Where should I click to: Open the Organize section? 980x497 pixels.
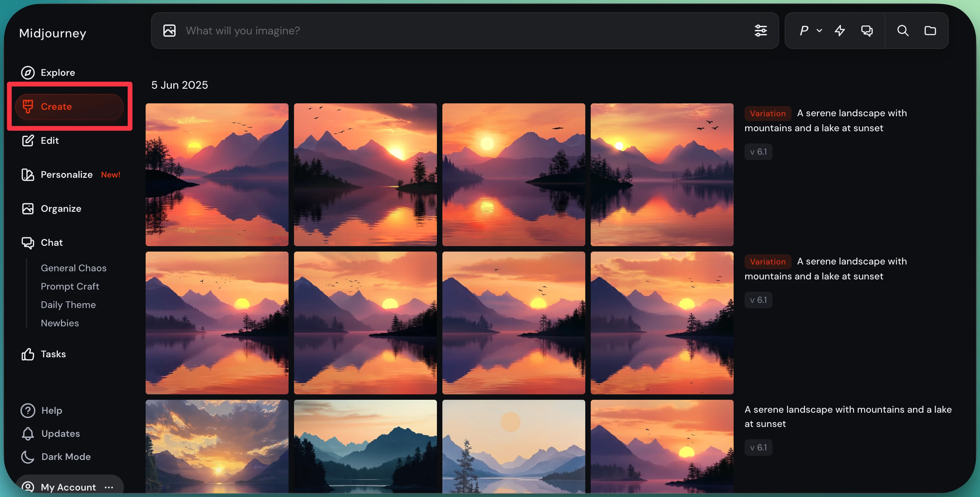(x=61, y=209)
